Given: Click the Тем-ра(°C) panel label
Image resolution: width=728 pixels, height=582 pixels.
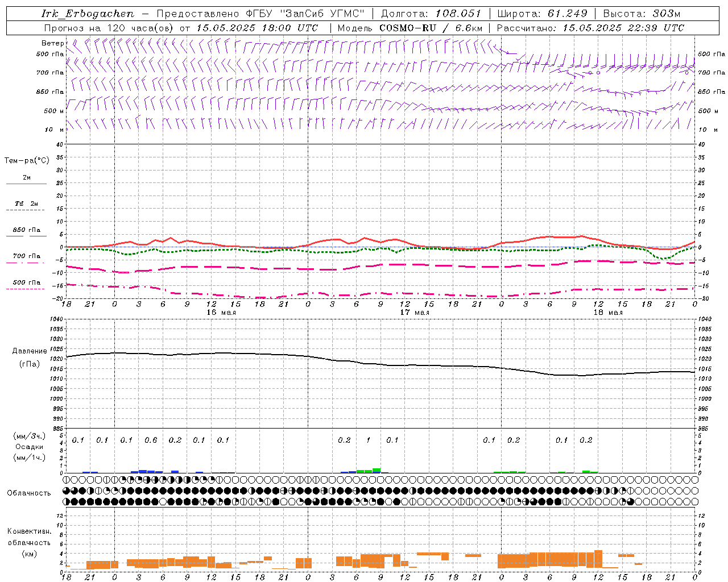Looking at the screenshot, I should [x=27, y=161].
